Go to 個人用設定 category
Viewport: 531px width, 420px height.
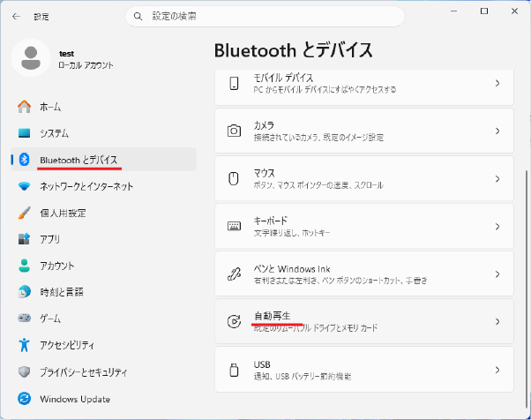pos(103,213)
